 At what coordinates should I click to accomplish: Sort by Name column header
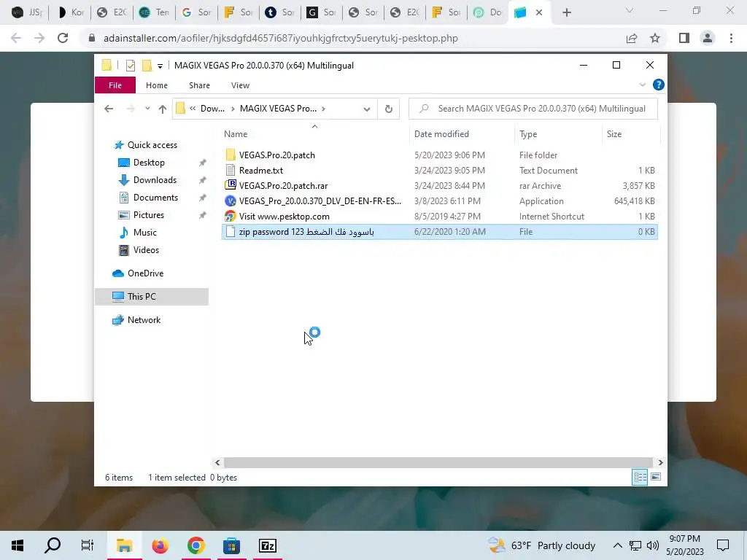coord(314,134)
